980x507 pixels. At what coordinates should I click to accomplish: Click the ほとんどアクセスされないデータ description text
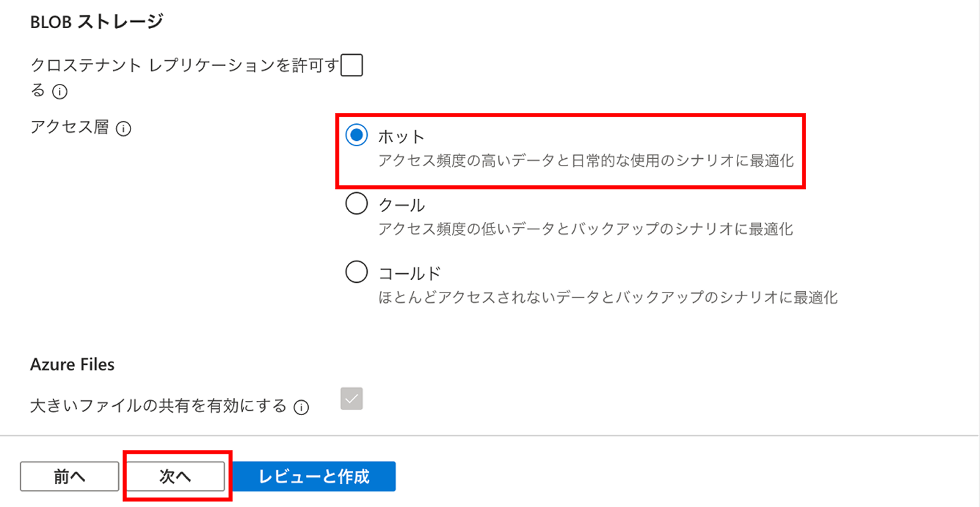tap(608, 298)
